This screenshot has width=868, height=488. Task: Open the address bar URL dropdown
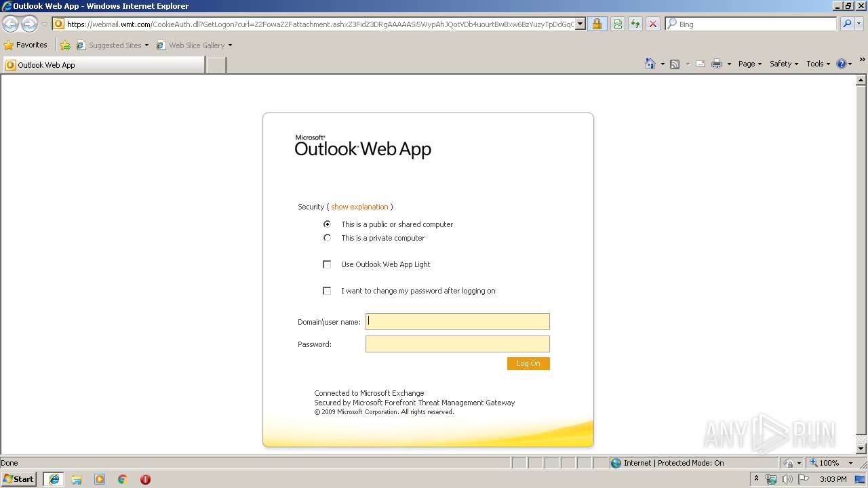coord(580,24)
